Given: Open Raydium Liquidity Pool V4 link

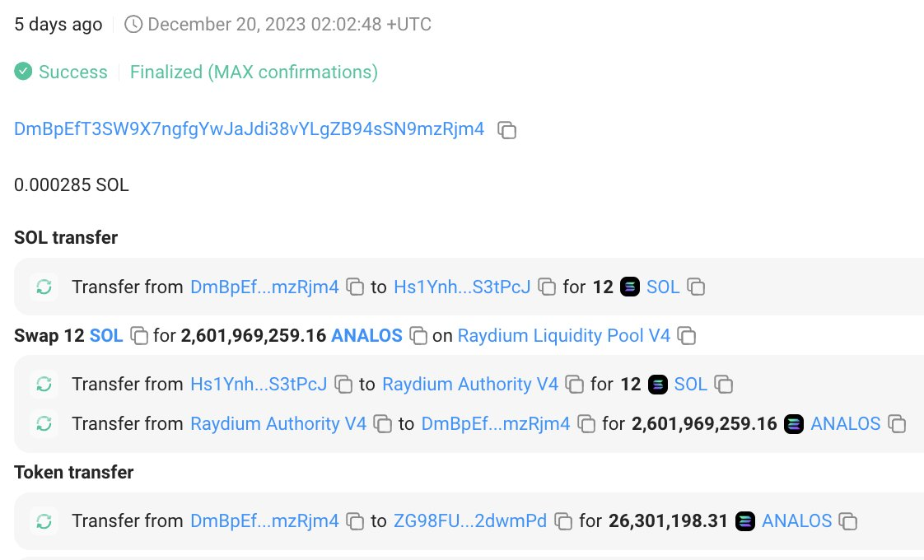Looking at the screenshot, I should click(x=564, y=335).
